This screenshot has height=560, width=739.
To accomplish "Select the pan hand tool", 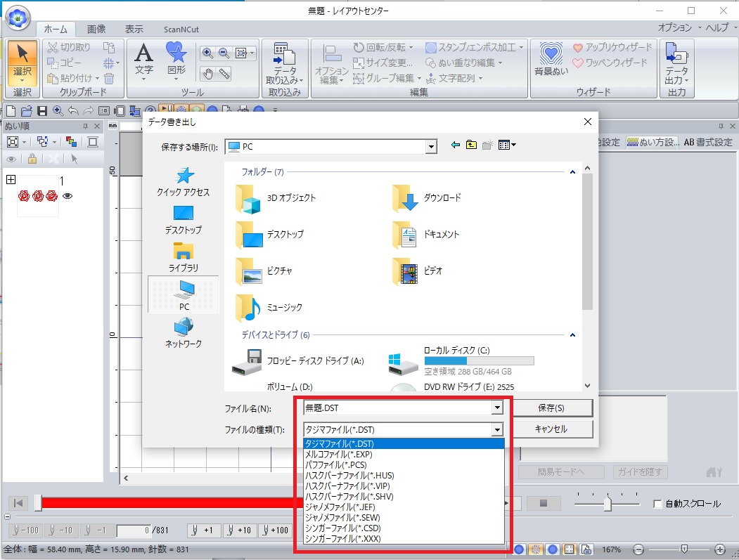I will pyautogui.click(x=208, y=74).
